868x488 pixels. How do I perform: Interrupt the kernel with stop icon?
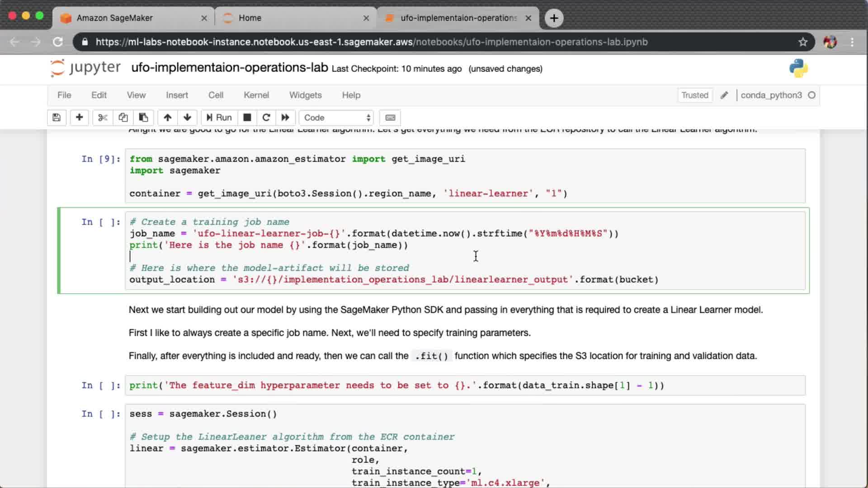247,117
